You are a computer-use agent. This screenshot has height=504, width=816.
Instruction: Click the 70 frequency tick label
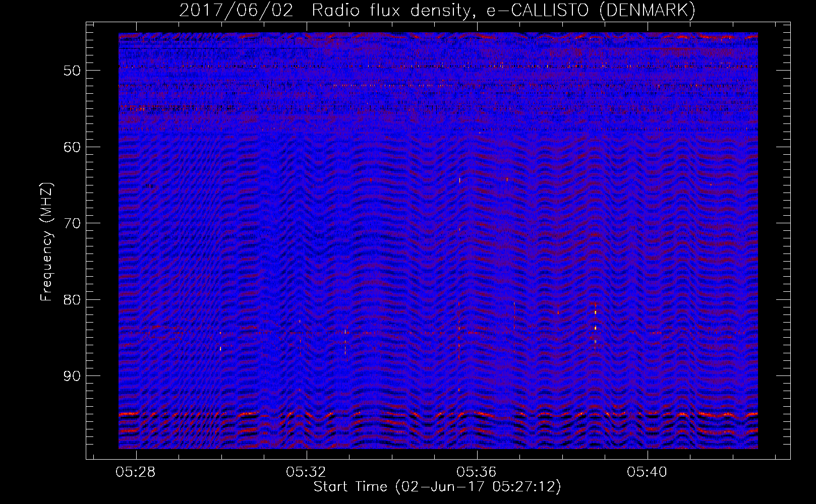pos(72,223)
